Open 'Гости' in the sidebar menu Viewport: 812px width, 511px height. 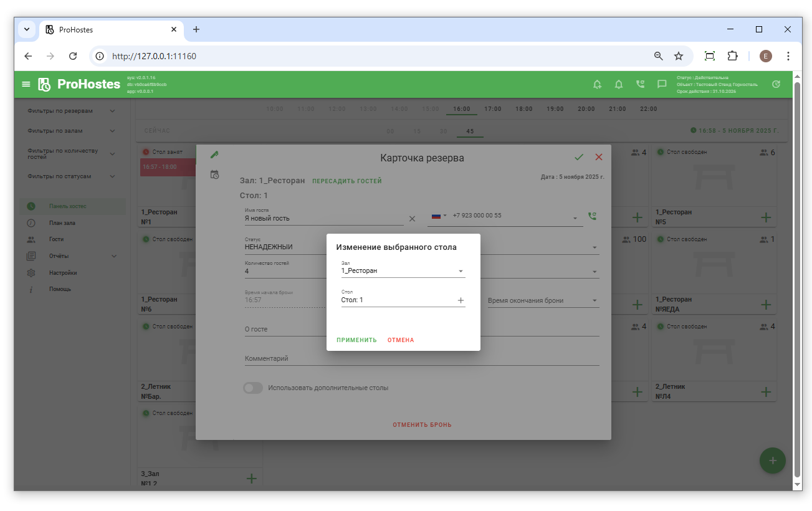[x=57, y=239]
